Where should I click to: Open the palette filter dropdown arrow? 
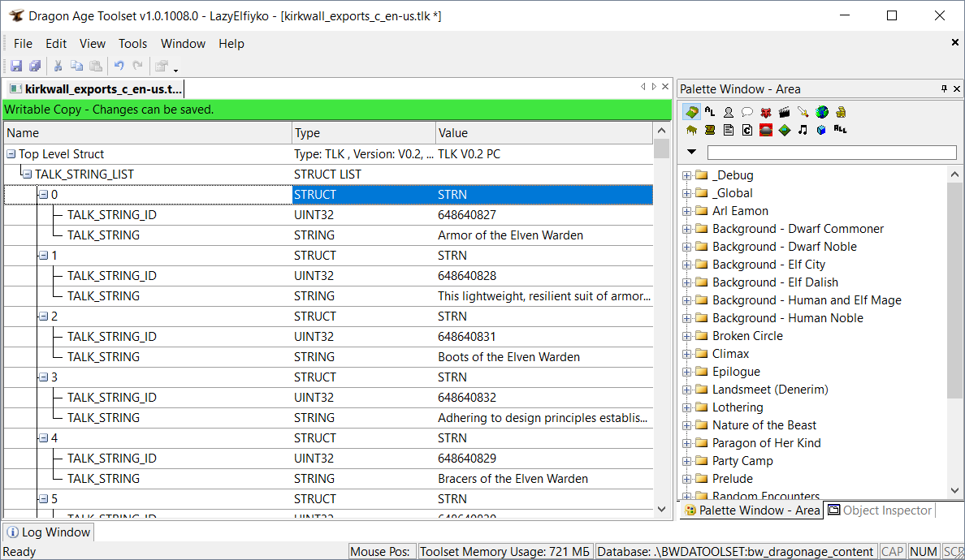[x=692, y=152]
